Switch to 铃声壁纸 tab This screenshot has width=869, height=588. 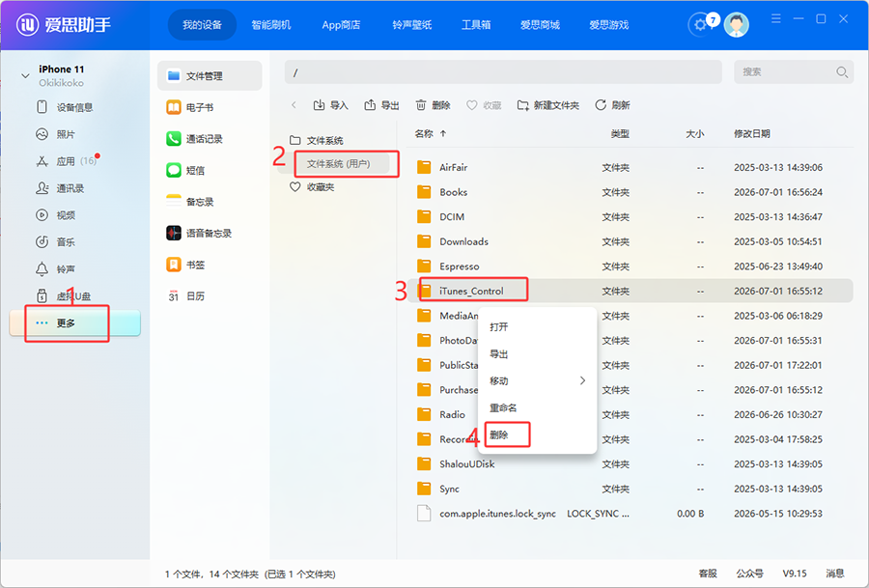[x=411, y=25]
